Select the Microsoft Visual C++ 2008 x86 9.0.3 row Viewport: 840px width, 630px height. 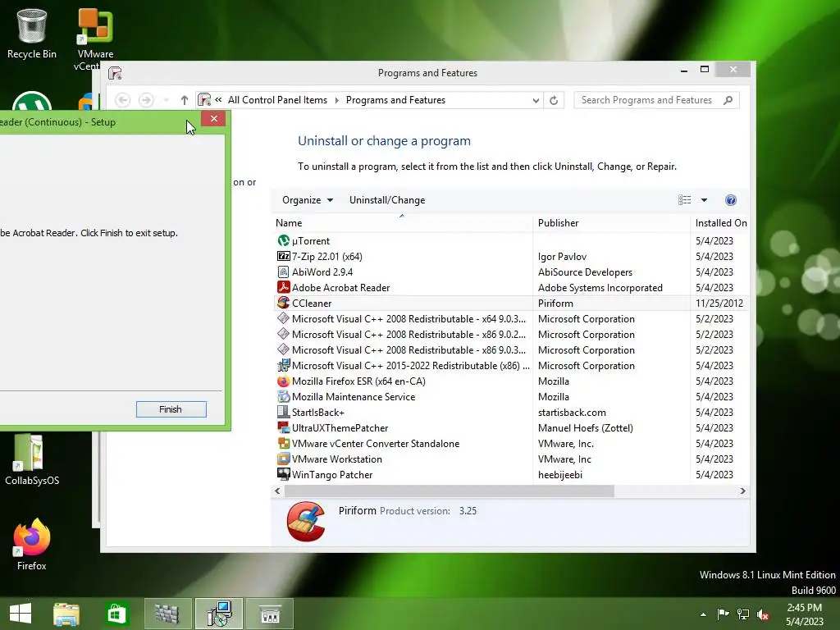pos(510,350)
